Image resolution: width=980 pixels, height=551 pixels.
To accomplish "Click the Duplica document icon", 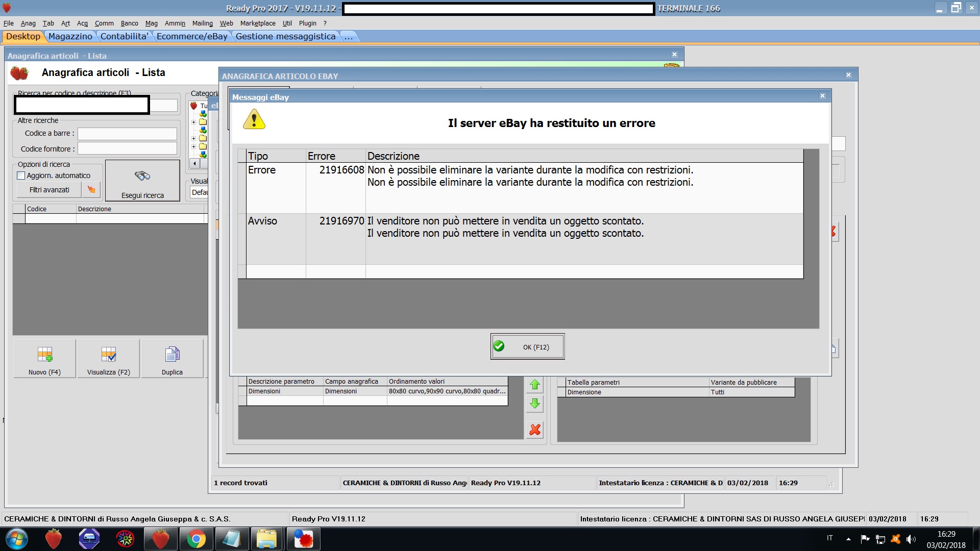I will click(172, 354).
